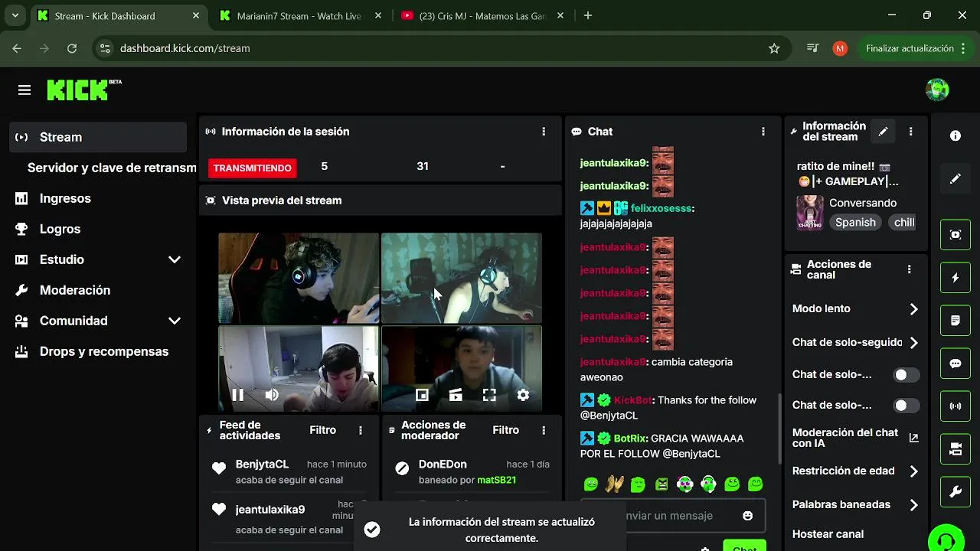
Task: Enable picture-in-picture for the preview
Action: [422, 395]
